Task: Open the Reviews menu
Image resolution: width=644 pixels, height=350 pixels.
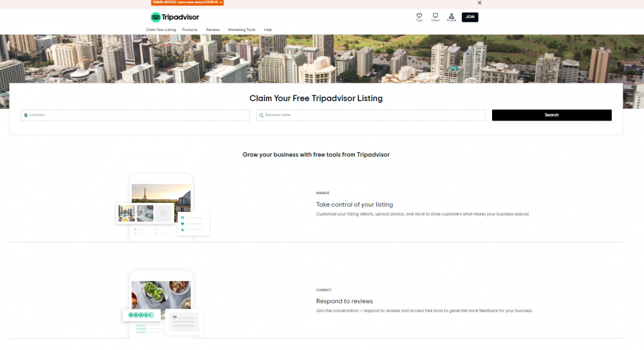Action: pyautogui.click(x=213, y=30)
